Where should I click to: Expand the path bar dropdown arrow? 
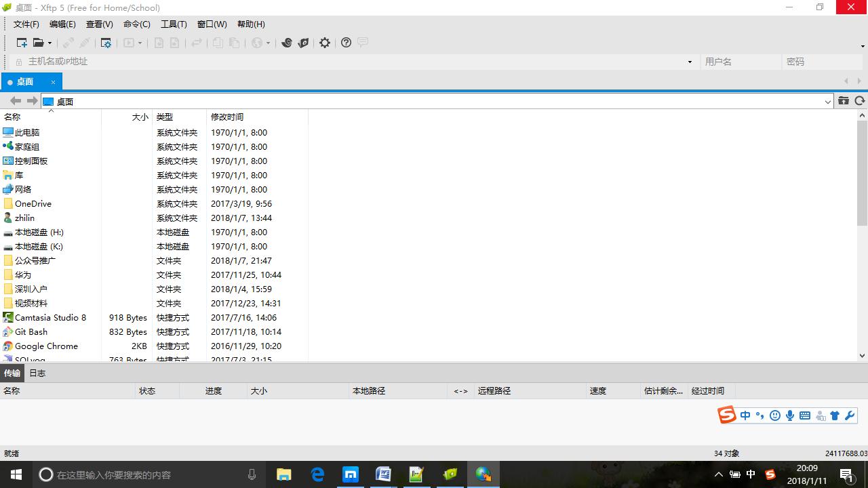click(828, 101)
